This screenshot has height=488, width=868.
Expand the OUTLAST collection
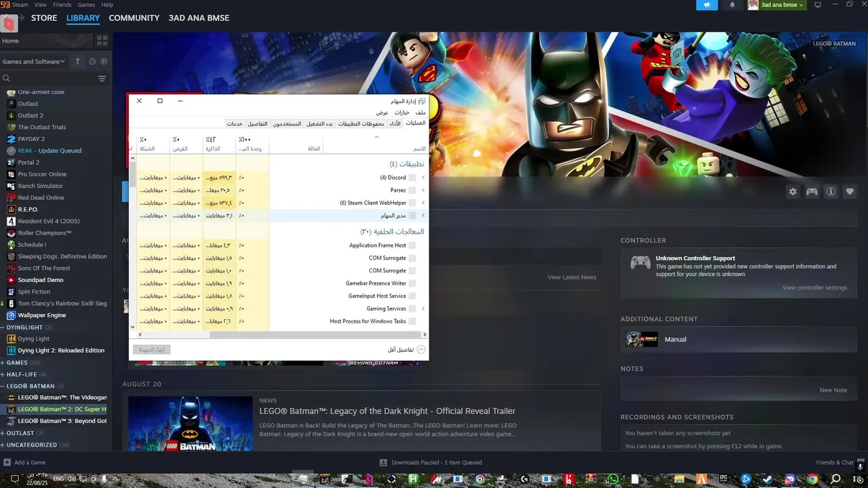coord(3,433)
